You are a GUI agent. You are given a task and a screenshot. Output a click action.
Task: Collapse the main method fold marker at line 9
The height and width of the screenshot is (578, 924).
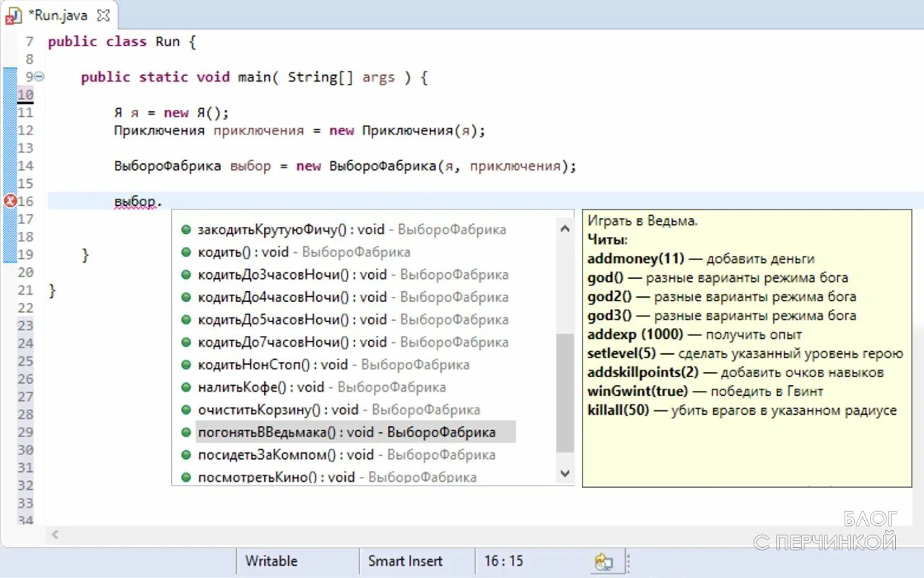(x=39, y=77)
